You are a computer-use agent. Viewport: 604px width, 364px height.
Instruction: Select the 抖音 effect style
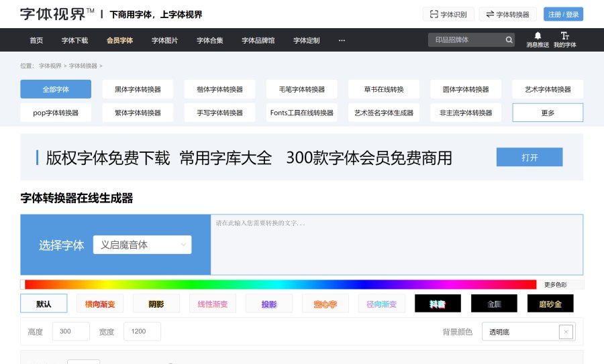(x=438, y=304)
